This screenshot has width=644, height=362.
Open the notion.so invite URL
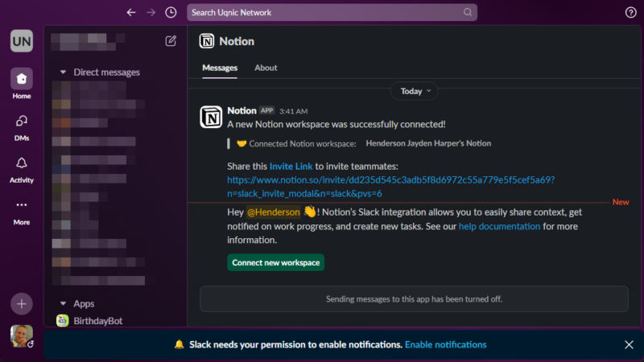tap(390, 187)
